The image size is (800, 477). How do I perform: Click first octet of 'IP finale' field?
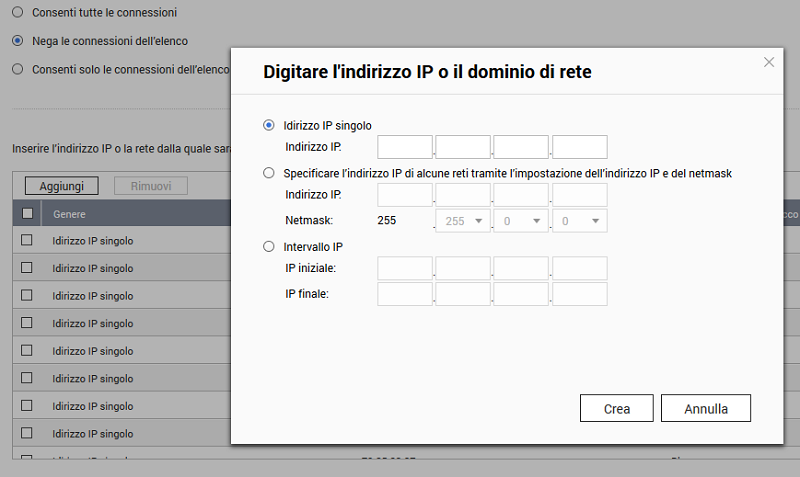(x=404, y=293)
